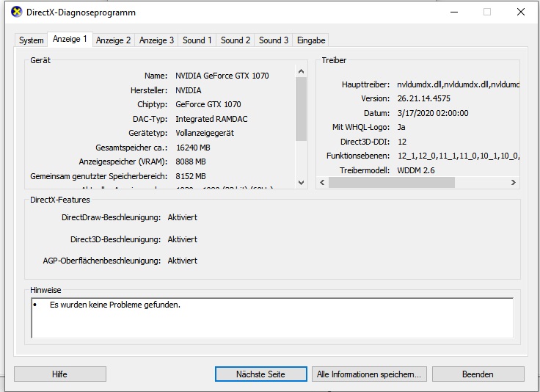Click the note Es wurden keine Probleme gefunden

[x=115, y=305]
